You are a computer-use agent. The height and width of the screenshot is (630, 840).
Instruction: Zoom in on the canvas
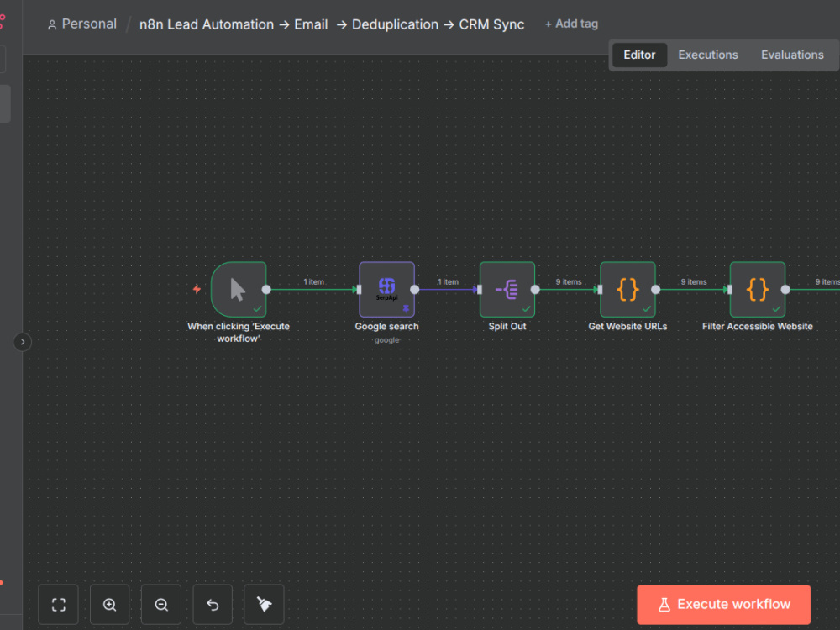pos(110,604)
